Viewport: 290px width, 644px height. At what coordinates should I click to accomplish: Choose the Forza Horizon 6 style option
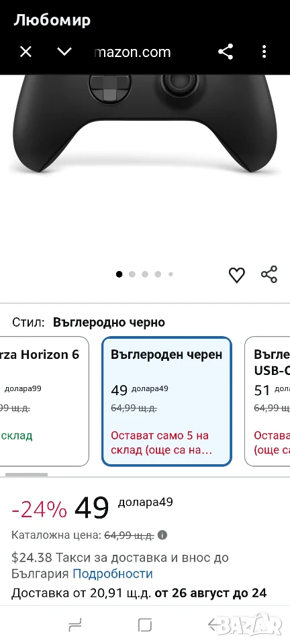pos(44,401)
